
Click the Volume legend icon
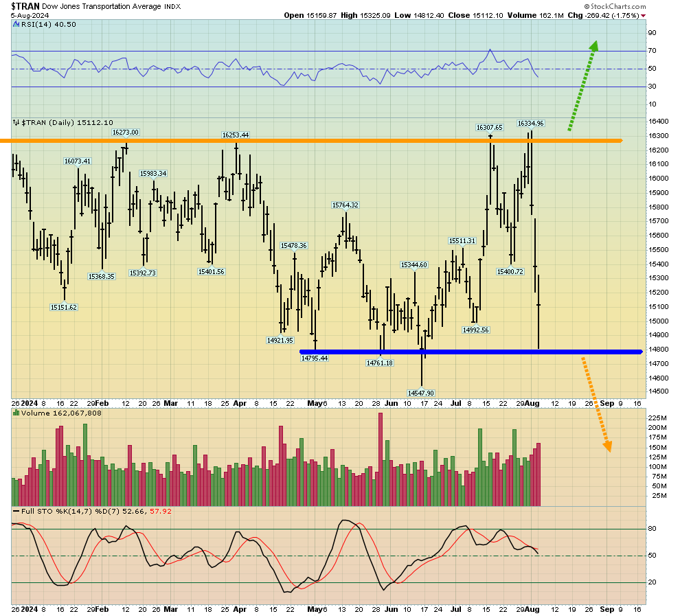click(x=16, y=413)
